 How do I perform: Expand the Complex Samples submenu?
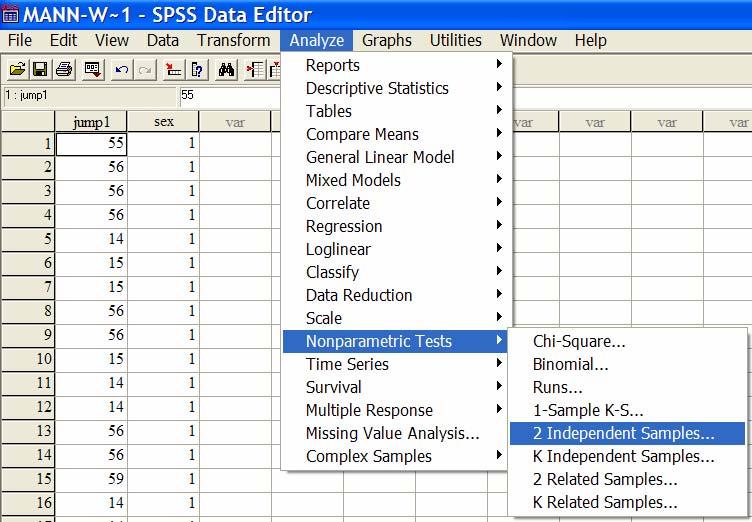pos(395,456)
